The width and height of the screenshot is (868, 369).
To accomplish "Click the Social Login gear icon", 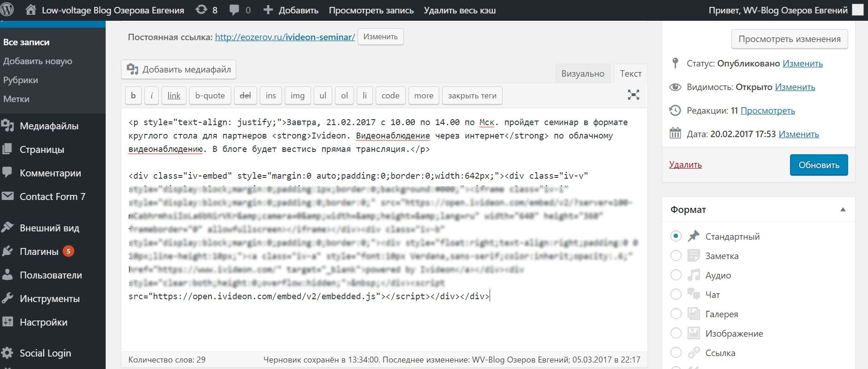I will click(x=7, y=353).
